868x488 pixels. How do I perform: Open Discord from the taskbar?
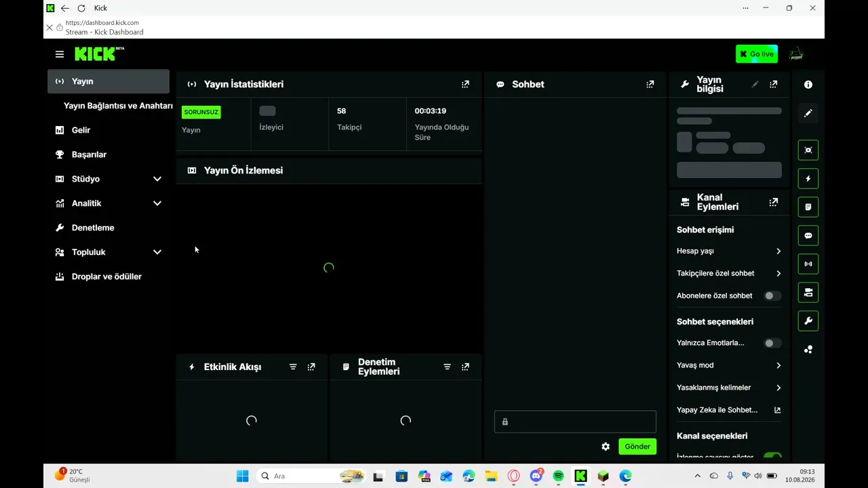[x=536, y=476]
